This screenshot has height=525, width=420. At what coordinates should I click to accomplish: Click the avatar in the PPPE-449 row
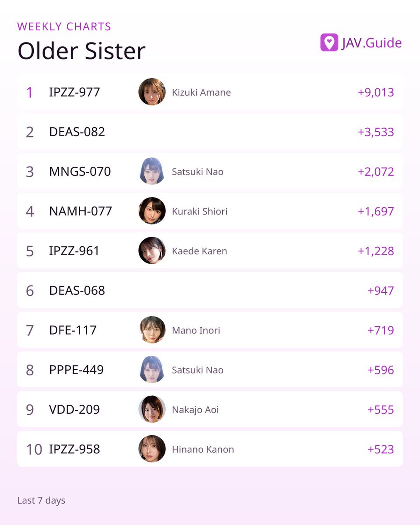point(152,370)
